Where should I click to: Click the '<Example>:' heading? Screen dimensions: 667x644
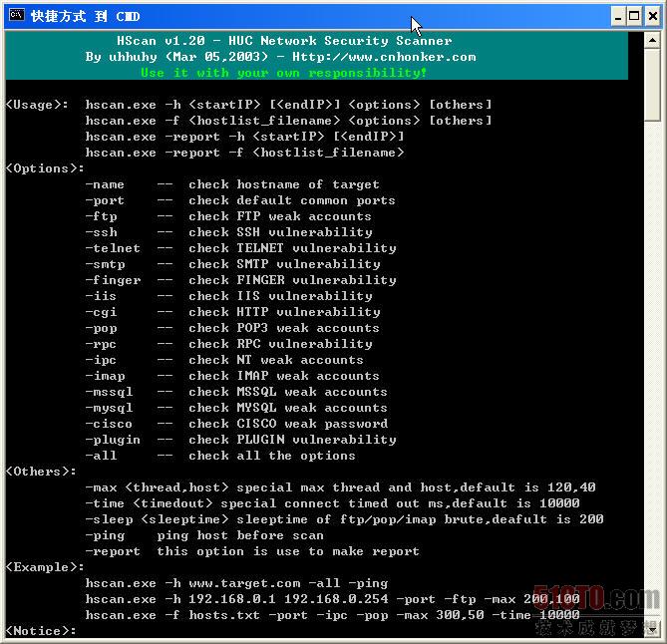pos(45,567)
